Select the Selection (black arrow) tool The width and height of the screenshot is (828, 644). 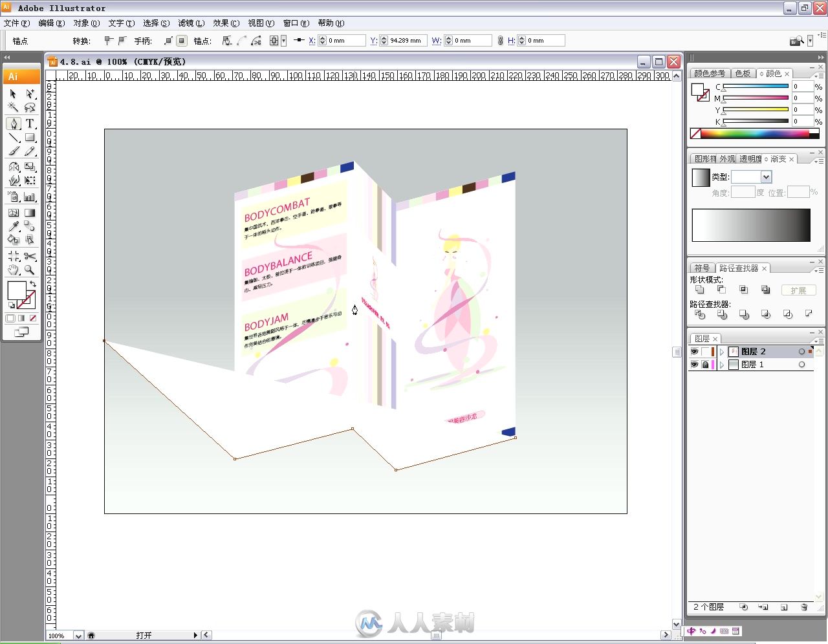point(14,94)
